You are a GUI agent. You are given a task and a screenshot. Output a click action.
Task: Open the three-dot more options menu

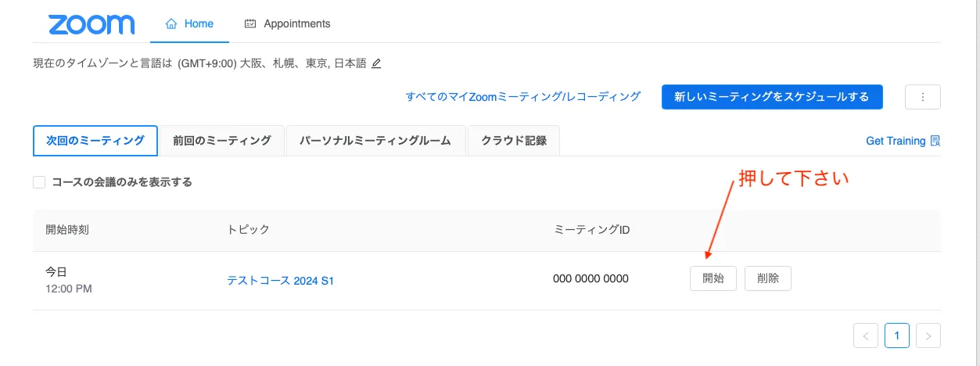(922, 97)
